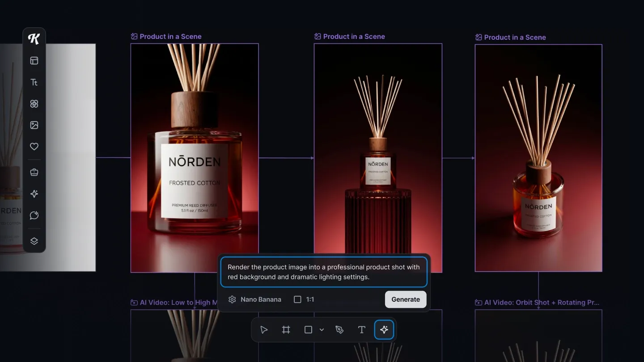Open the templates layout panel in sidebar
Screen dimensions: 644x362
click(x=34, y=61)
